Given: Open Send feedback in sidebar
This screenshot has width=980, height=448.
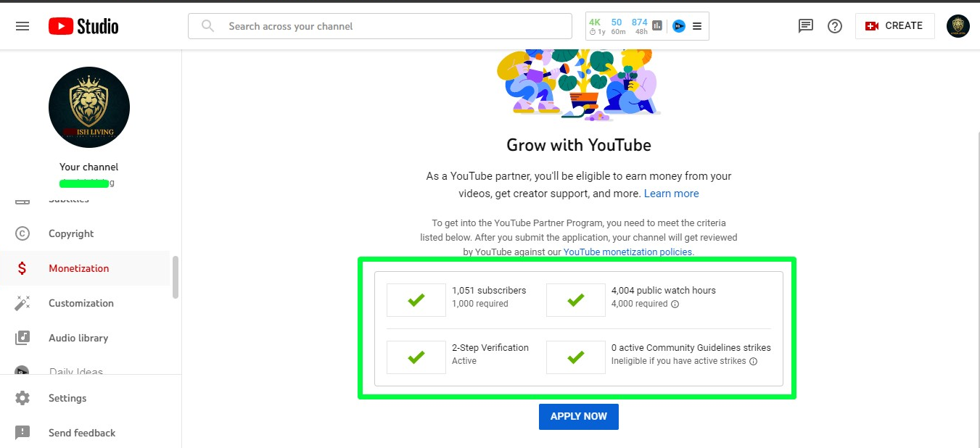Looking at the screenshot, I should coord(81,433).
